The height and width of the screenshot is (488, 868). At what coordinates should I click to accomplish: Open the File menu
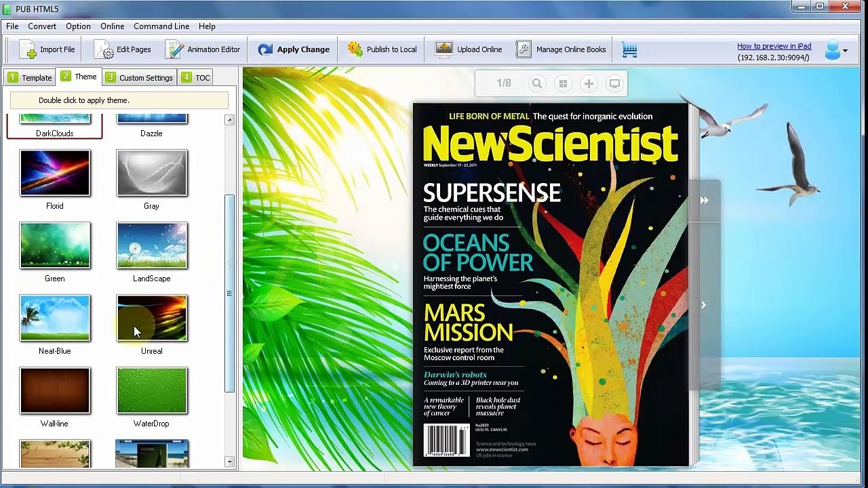click(12, 26)
